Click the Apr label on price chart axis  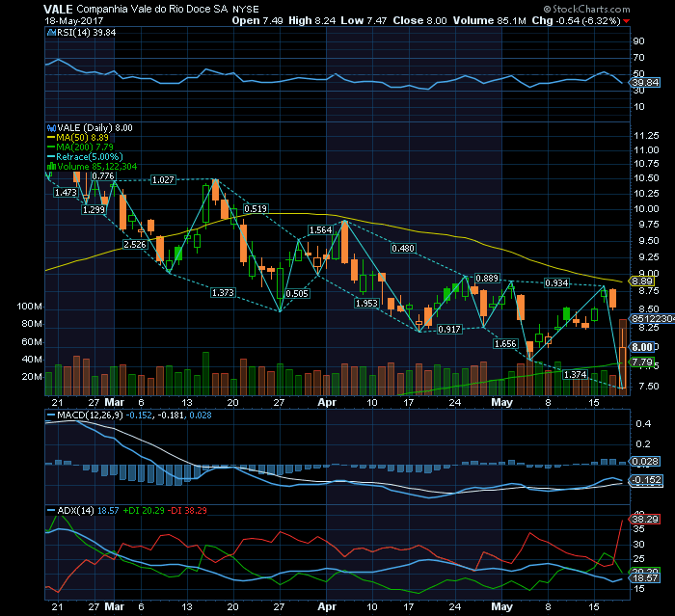(327, 403)
